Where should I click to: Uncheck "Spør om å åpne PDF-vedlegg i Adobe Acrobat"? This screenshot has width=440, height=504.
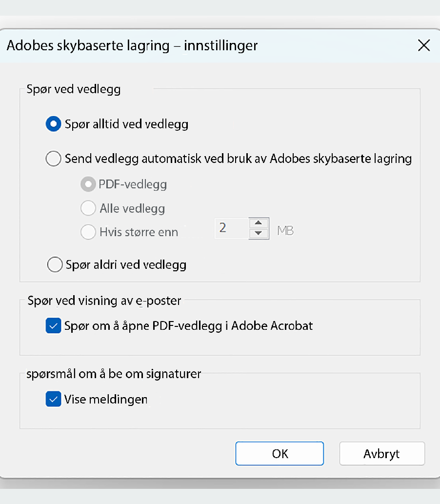click(53, 325)
